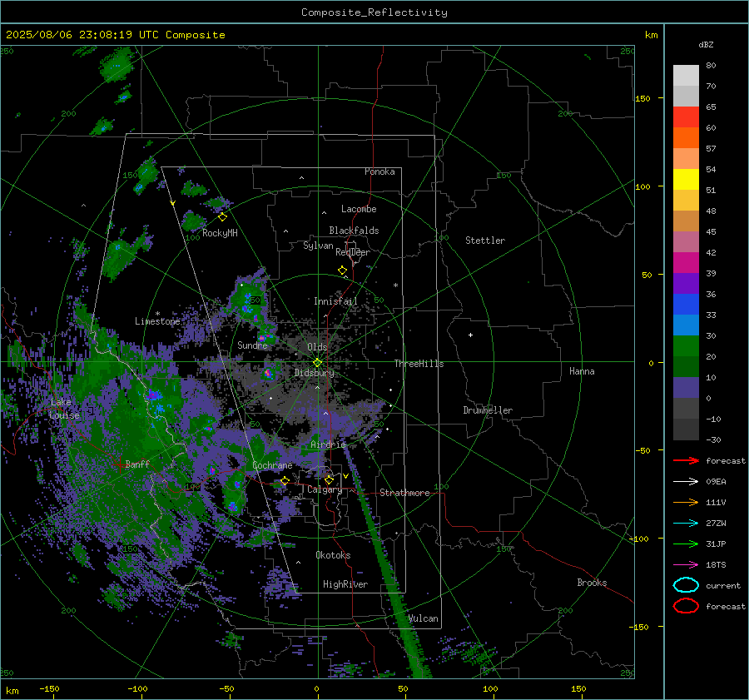Click the Banff label
This screenshot has width=749, height=700.
137,464
